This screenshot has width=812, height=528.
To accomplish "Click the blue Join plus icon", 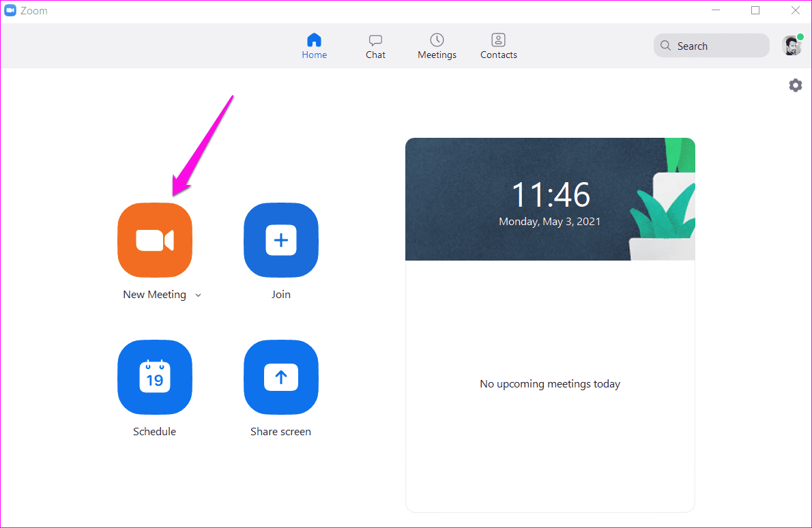I will [x=281, y=240].
